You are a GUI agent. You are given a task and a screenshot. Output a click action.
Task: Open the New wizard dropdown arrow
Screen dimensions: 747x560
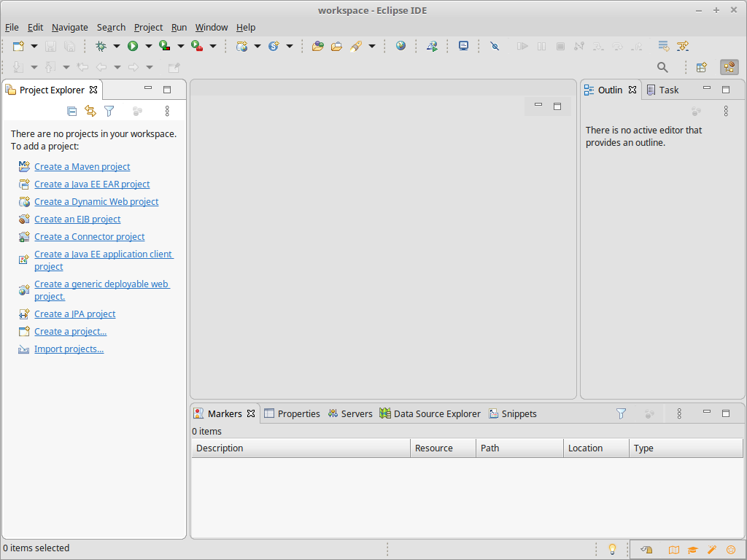(33, 45)
